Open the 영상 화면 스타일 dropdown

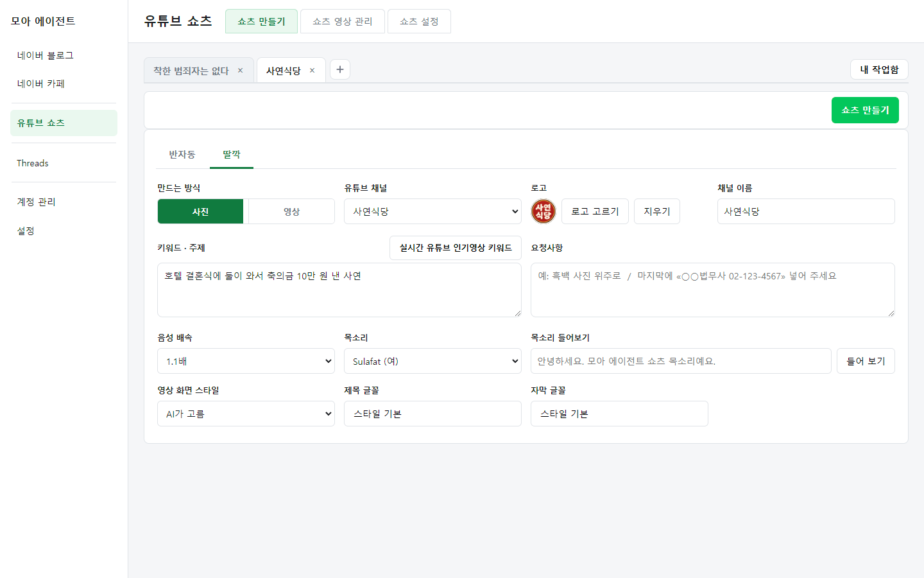click(x=246, y=414)
